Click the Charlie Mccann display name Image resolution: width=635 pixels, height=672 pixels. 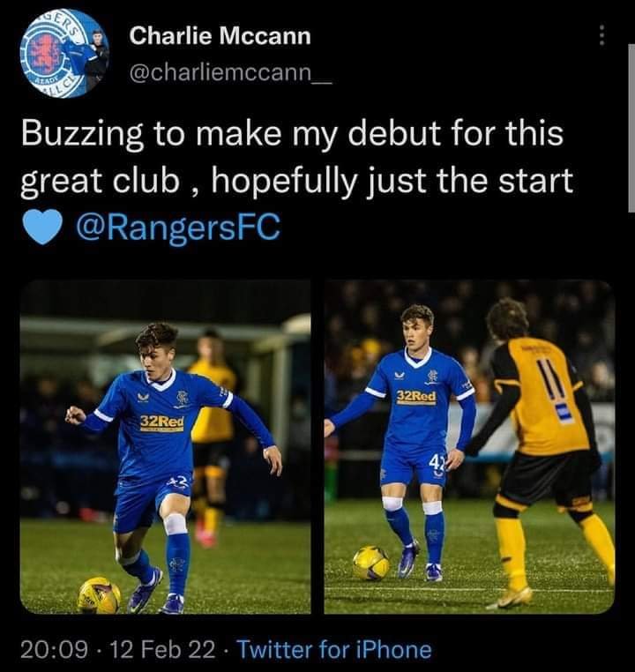tap(220, 35)
